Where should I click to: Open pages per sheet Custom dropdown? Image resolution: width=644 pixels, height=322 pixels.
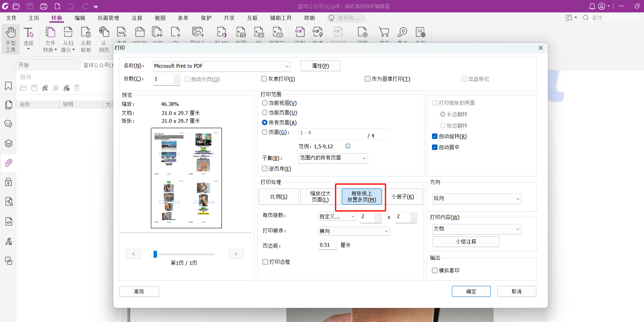[337, 216]
